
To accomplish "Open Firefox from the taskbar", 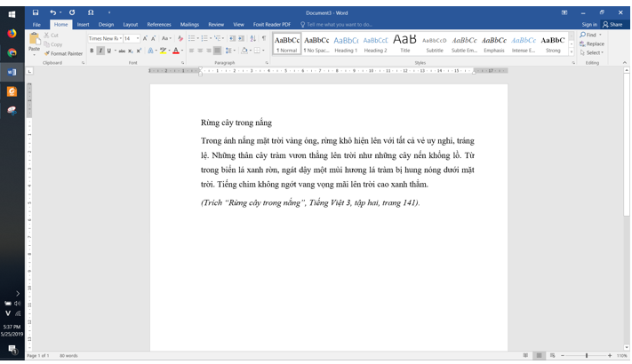I will [12, 34].
